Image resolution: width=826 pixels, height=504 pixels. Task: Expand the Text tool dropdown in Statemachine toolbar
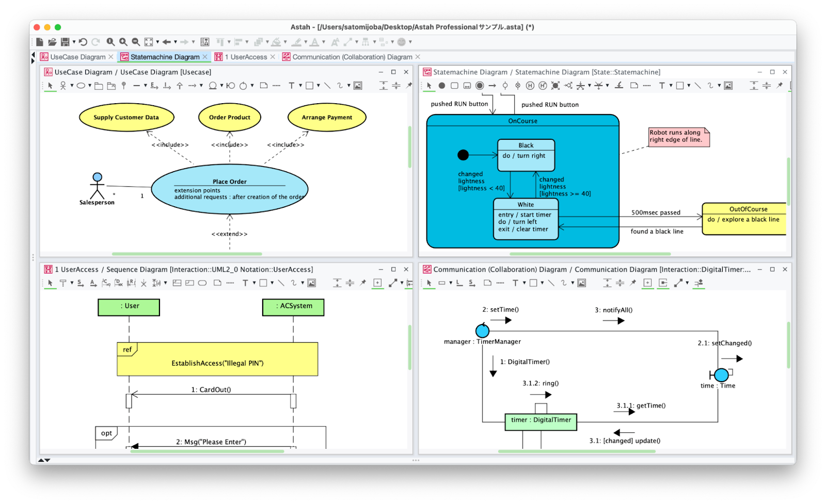671,86
